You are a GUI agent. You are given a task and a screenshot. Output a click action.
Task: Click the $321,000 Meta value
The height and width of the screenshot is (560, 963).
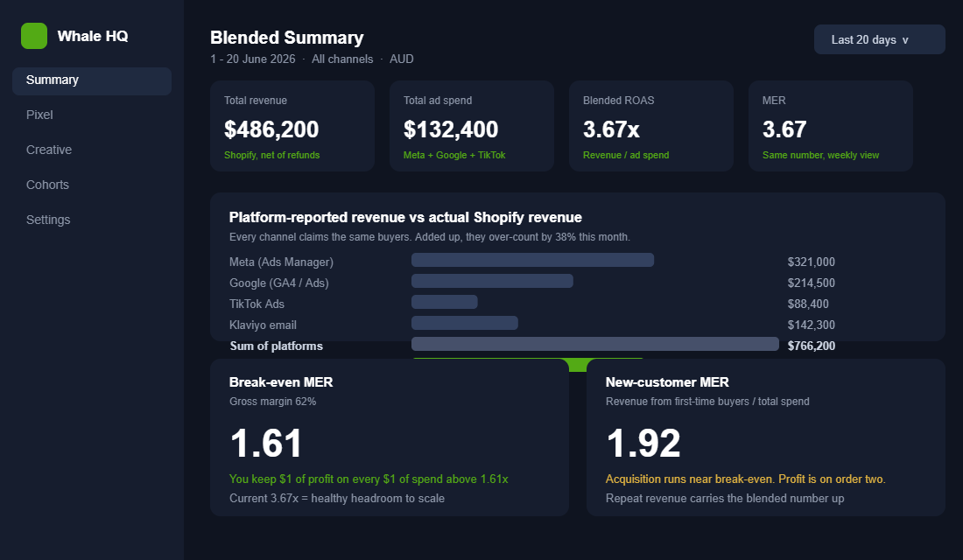point(811,262)
